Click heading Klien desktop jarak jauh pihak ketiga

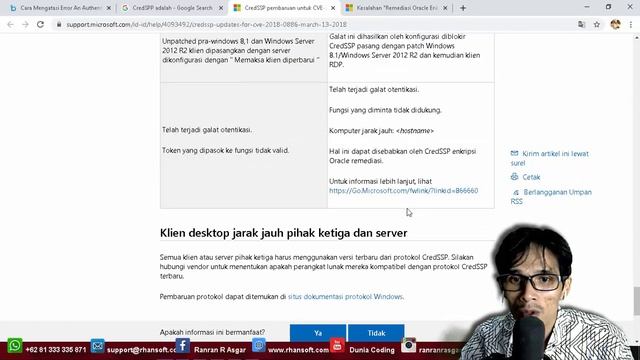point(283,233)
